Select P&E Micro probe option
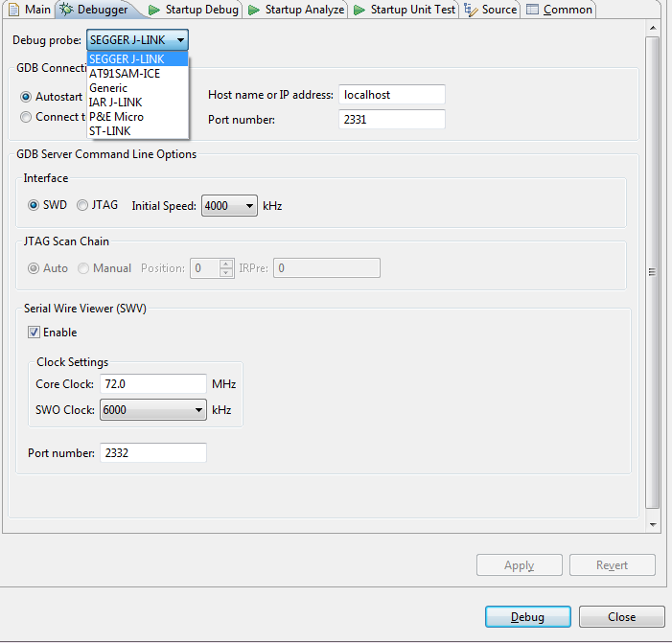The height and width of the screenshot is (643, 672). 137,117
